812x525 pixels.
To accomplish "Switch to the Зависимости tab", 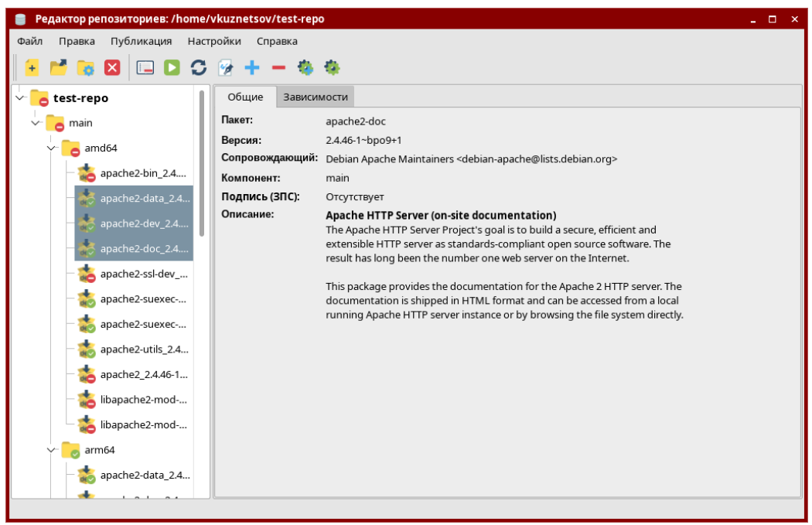I will [x=315, y=97].
